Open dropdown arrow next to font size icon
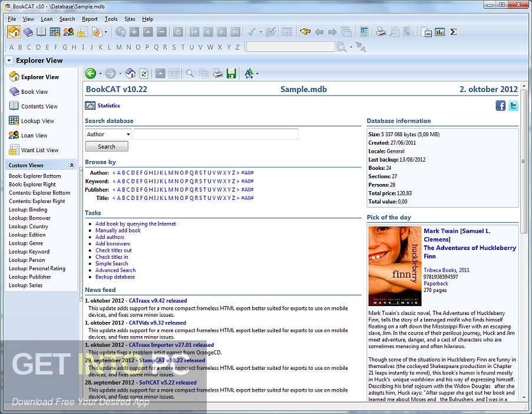This screenshot has width=532, height=414. (x=257, y=74)
